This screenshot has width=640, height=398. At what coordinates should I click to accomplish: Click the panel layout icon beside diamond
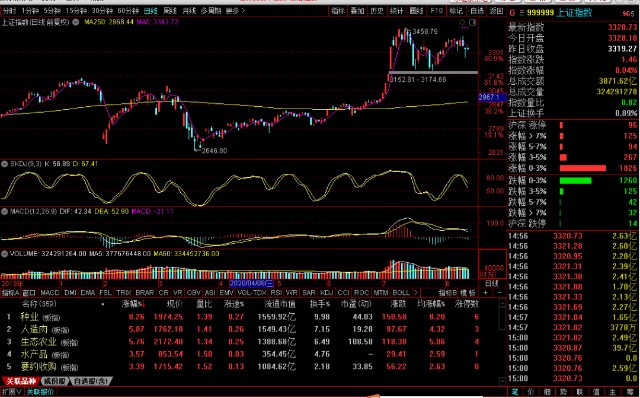[x=472, y=22]
